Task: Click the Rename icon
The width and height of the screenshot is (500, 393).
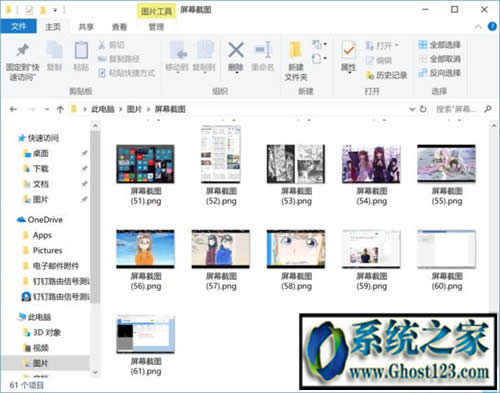Action: pyautogui.click(x=263, y=50)
